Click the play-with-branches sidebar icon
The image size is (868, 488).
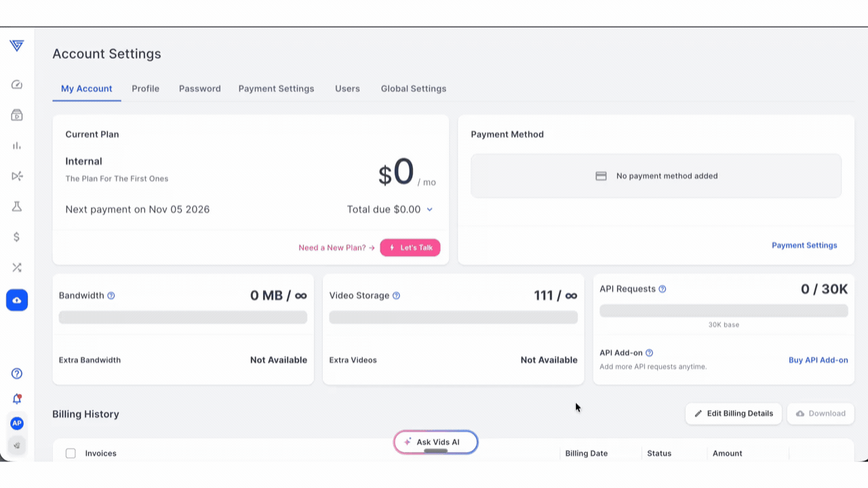(17, 176)
